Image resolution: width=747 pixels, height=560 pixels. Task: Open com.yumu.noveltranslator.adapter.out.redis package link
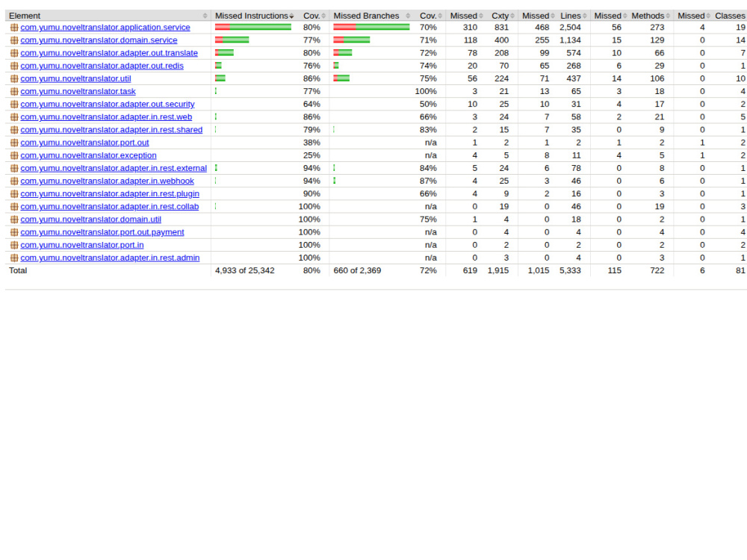coord(102,66)
